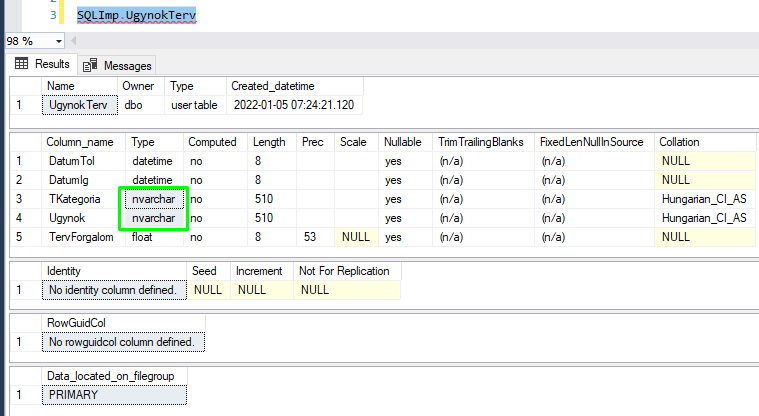Select the DatumIg column name cell
The image size is (759, 416).
pos(83,180)
